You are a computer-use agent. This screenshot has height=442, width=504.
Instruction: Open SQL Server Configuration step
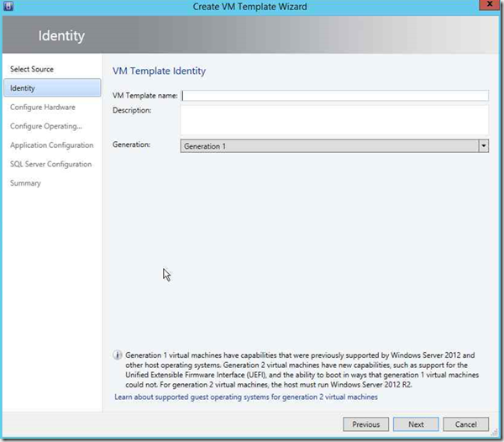point(50,164)
